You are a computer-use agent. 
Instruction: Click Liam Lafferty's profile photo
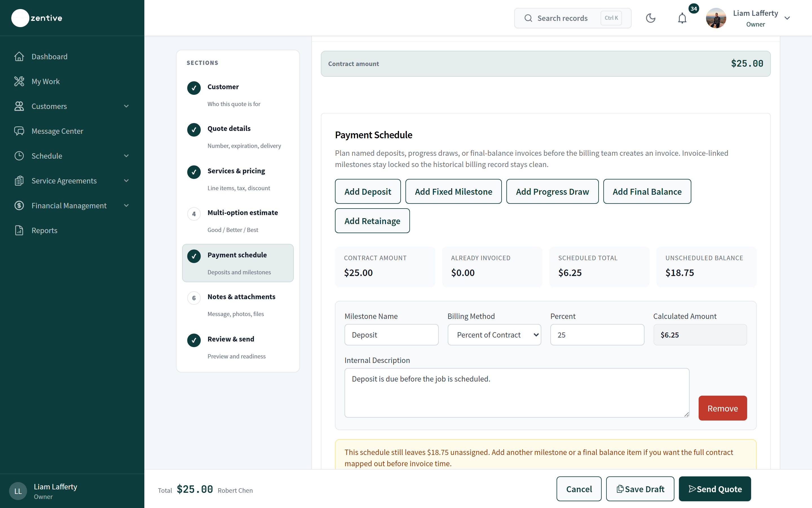[x=716, y=18]
